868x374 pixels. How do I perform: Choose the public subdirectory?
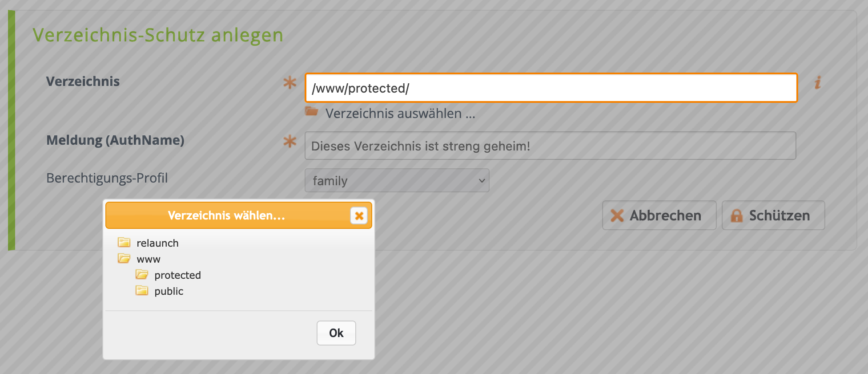(x=169, y=291)
